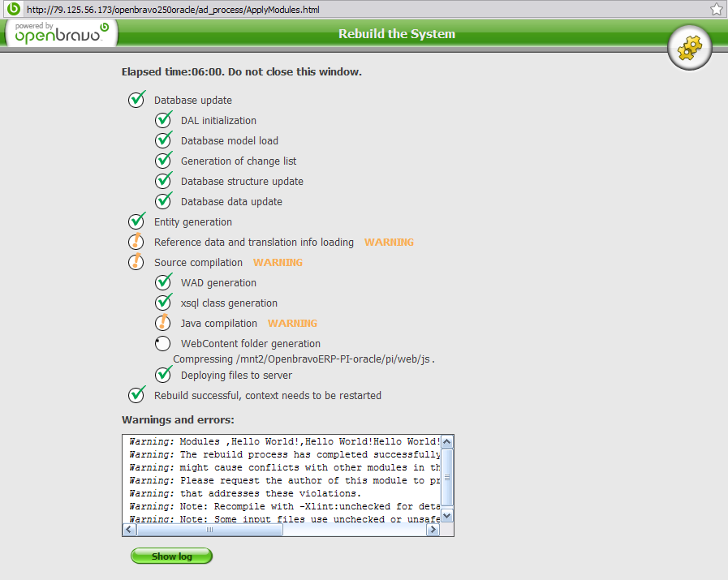Click the site icon beside the URL
Image resolution: width=728 pixels, height=580 pixels.
(x=13, y=9)
